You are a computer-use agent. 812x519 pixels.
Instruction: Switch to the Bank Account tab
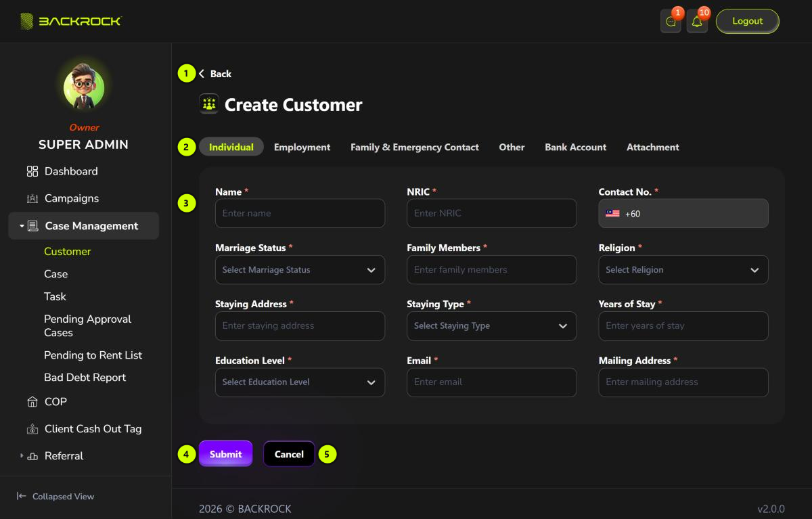(576, 147)
